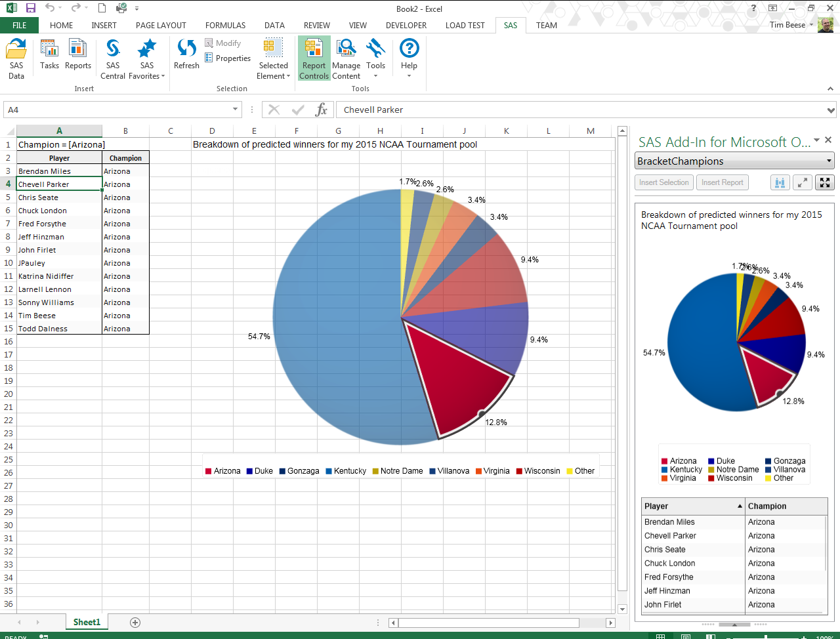The image size is (840, 639).
Task: Click the SAS Favorites star icon
Action: 146,49
